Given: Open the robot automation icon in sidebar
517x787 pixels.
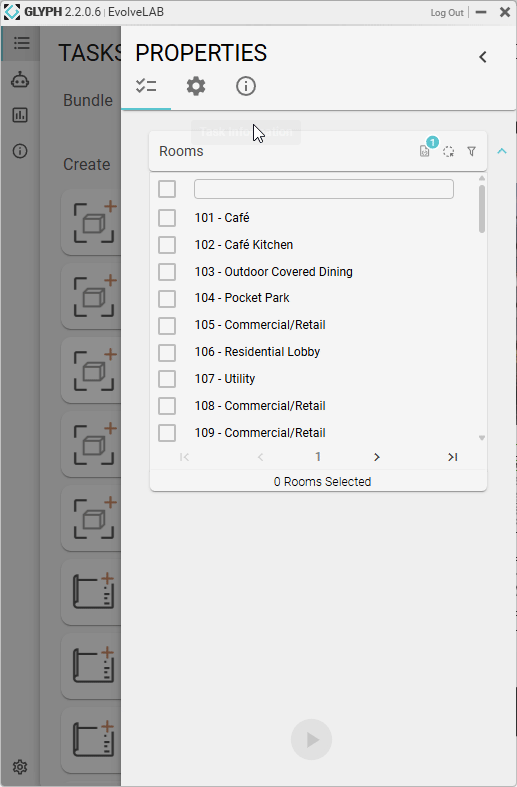Looking at the screenshot, I should pos(20,80).
